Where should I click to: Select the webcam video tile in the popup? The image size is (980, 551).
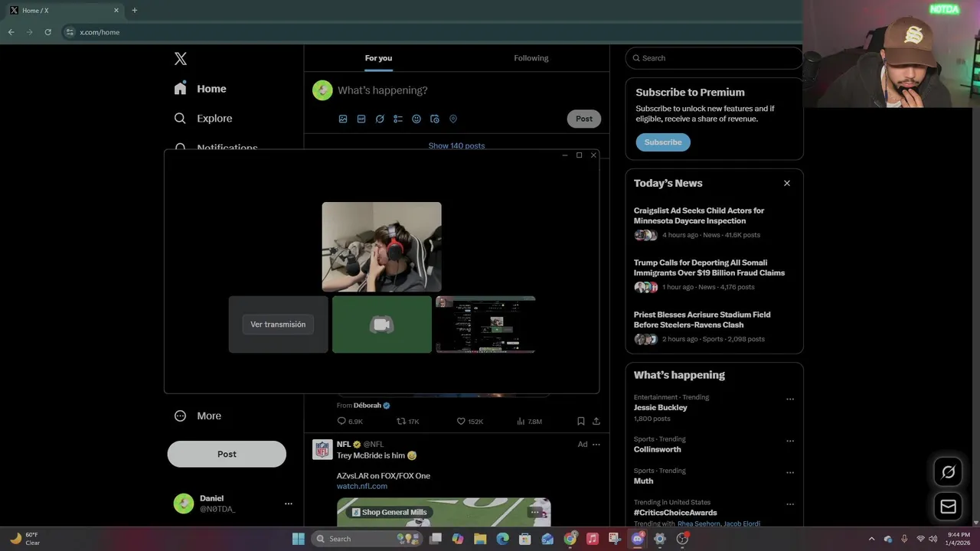[381, 247]
